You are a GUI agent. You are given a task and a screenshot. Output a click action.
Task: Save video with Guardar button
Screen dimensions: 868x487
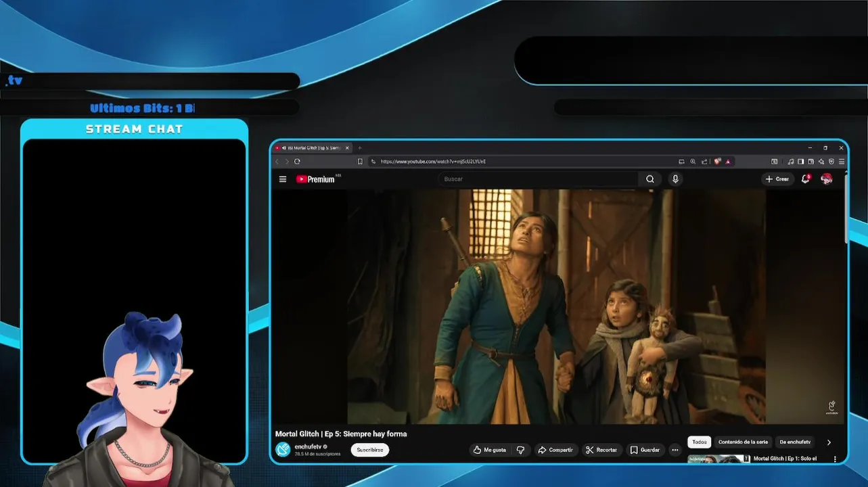[645, 450]
